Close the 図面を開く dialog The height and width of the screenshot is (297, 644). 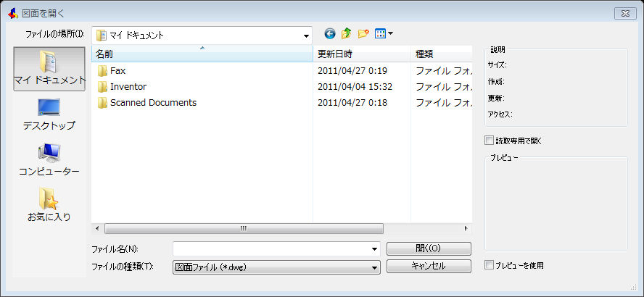pyautogui.click(x=625, y=14)
